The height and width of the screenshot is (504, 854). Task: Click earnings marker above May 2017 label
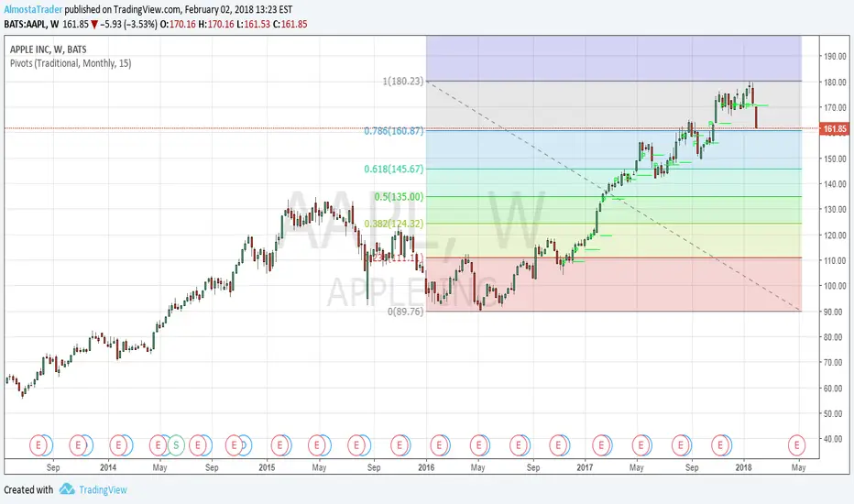641,445
